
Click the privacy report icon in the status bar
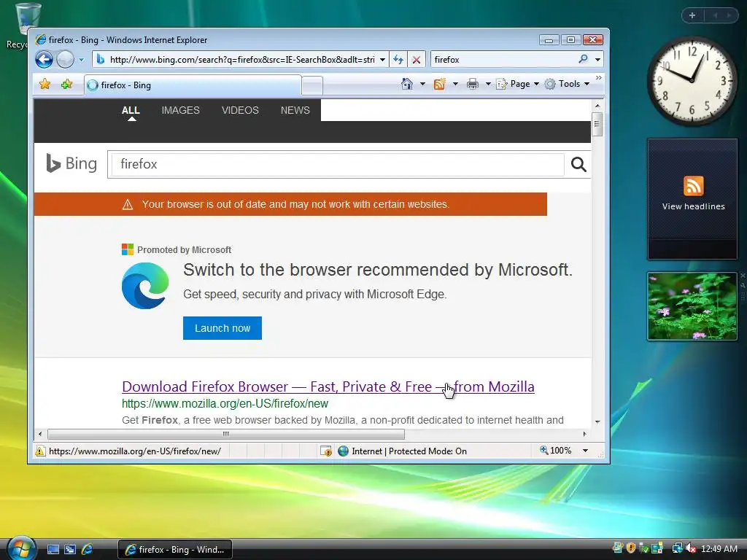(x=326, y=451)
